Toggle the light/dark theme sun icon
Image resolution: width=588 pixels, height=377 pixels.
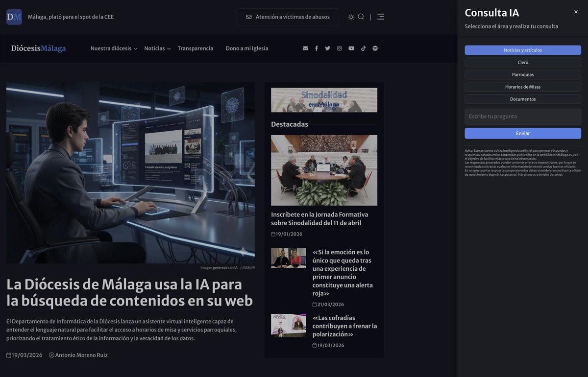pyautogui.click(x=351, y=17)
